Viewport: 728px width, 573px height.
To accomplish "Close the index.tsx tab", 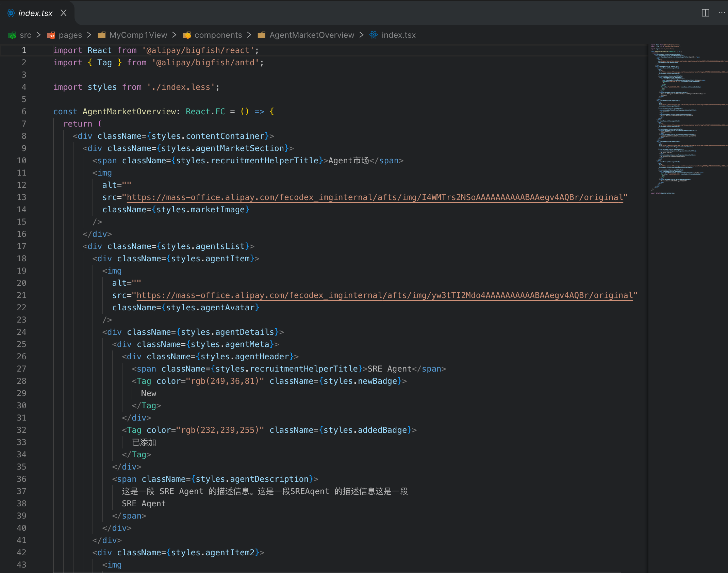I will [63, 13].
